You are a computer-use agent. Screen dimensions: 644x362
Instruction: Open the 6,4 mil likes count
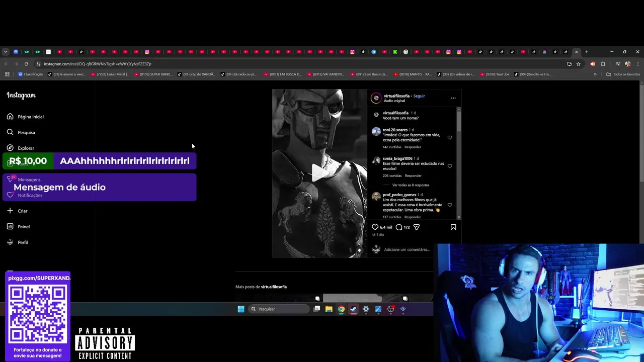pyautogui.click(x=386, y=227)
